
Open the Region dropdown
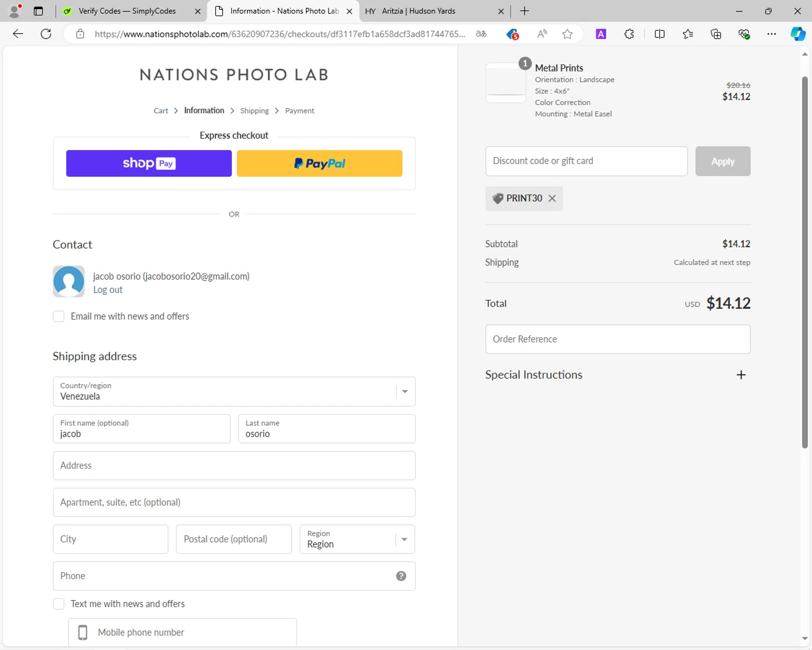[357, 539]
